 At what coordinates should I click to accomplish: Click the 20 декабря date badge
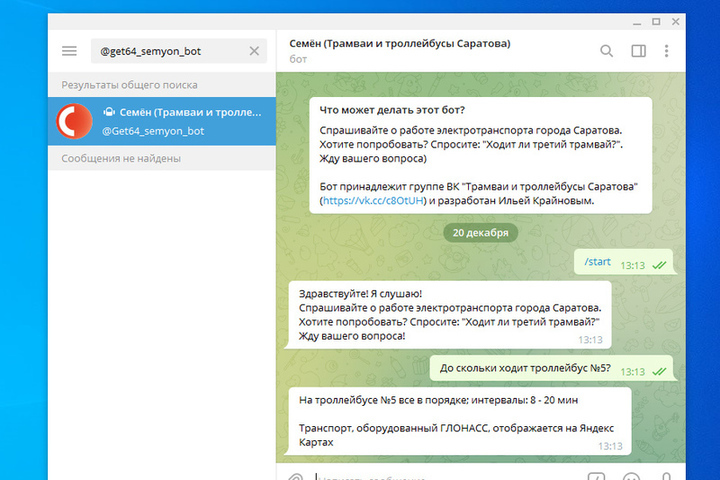(480, 233)
